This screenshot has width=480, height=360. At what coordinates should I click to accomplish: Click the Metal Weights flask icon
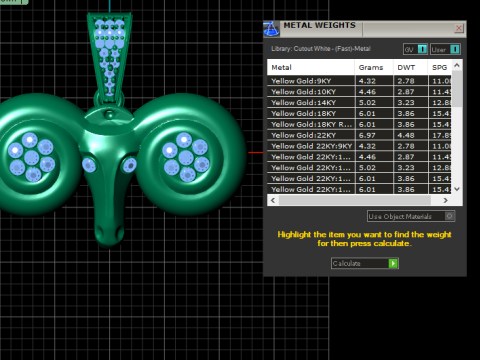pyautogui.click(x=271, y=29)
